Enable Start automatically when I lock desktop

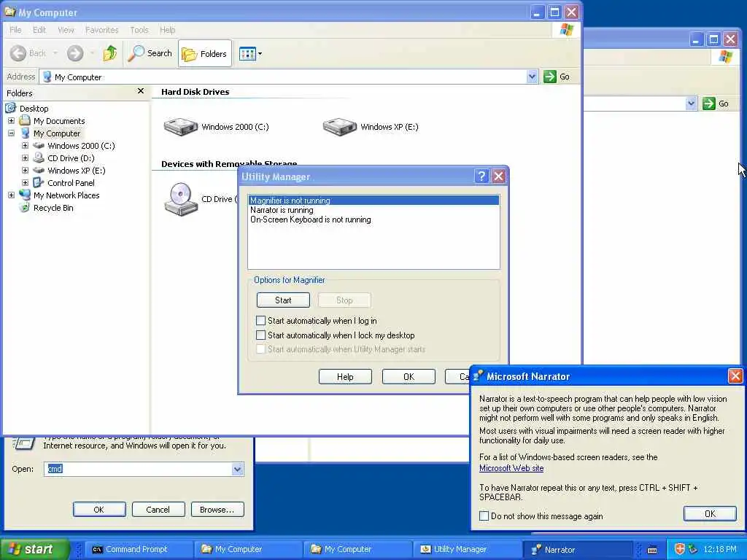pyautogui.click(x=260, y=335)
